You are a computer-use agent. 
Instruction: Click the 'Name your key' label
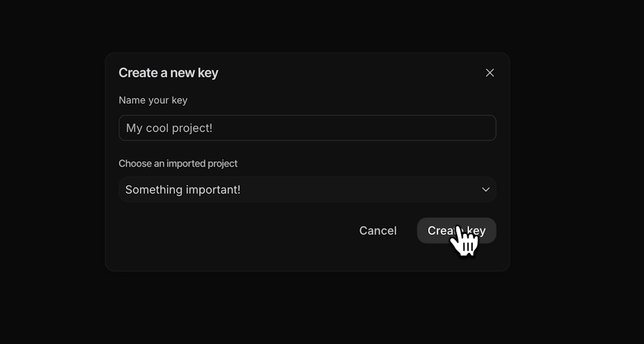point(153,100)
